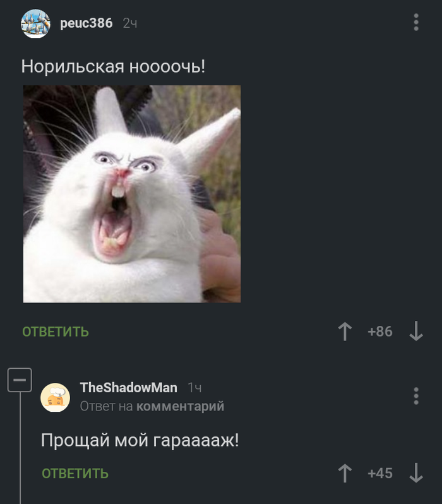The height and width of the screenshot is (504, 442).
Task: Reply to peuc386 via ОТВЕТИТЬ
Action: coord(56,332)
